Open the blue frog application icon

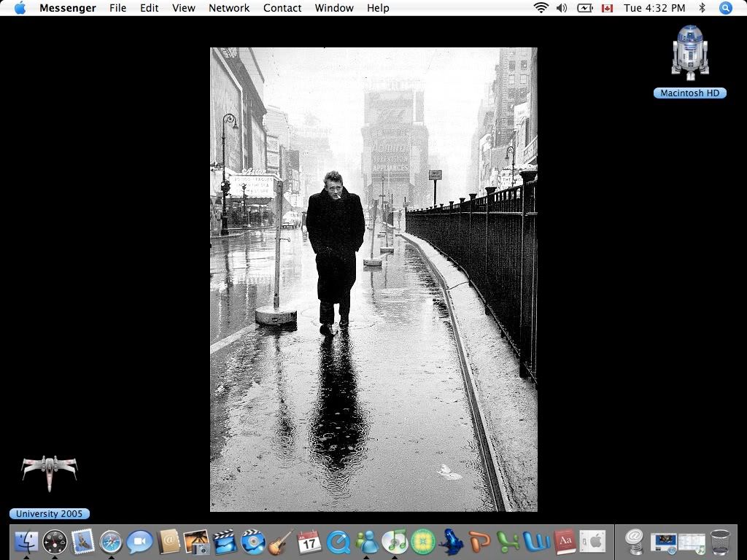[451, 542]
